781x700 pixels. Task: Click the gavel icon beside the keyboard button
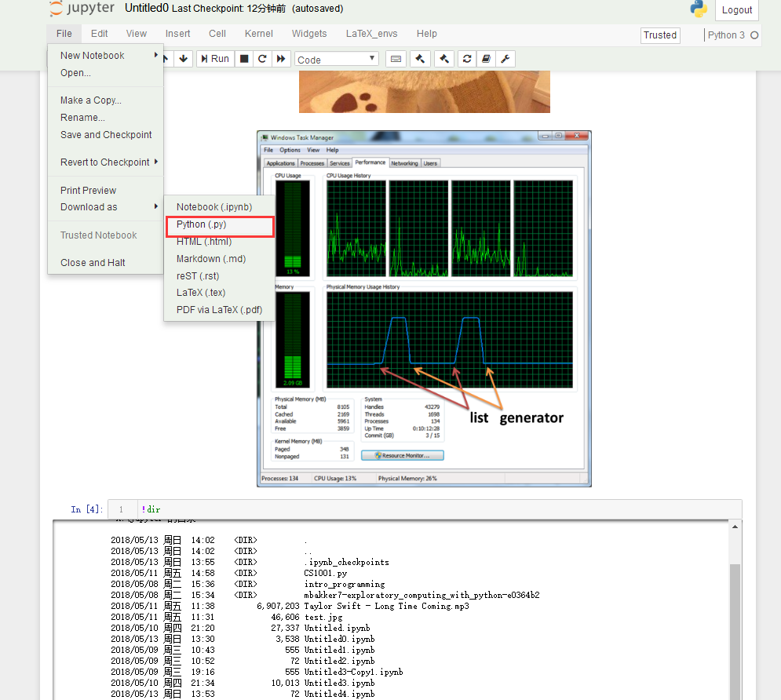click(x=421, y=59)
